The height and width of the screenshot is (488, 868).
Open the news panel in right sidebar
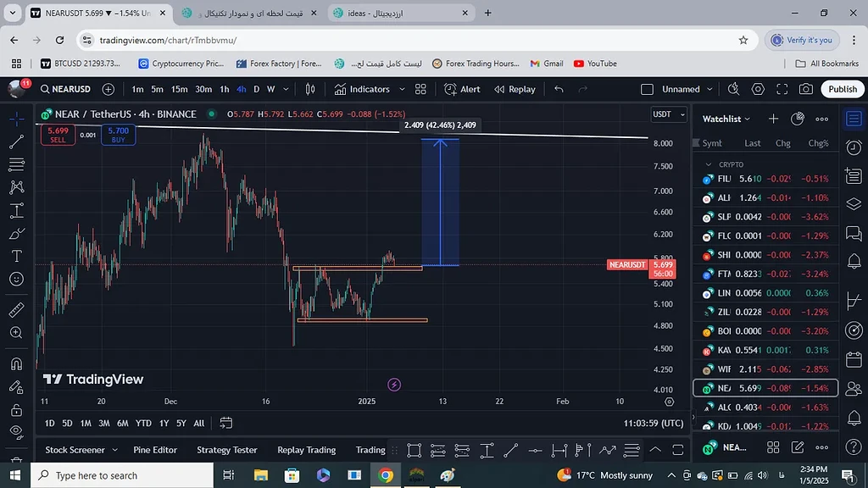click(x=854, y=176)
